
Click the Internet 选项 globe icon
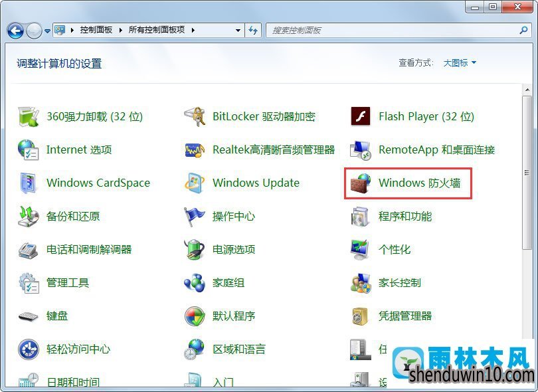click(28, 149)
